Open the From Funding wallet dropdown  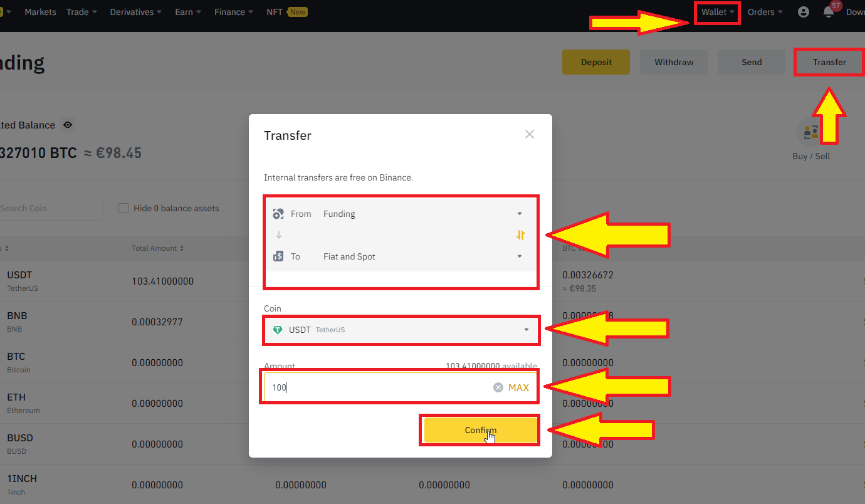pyautogui.click(x=401, y=214)
